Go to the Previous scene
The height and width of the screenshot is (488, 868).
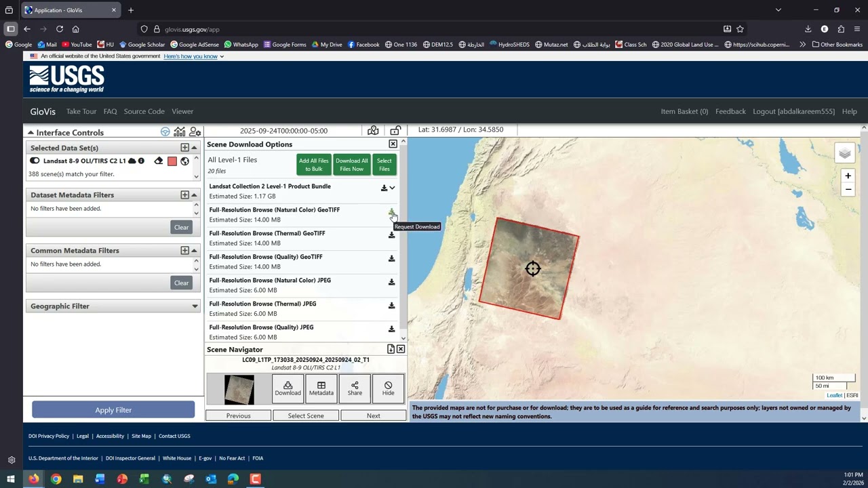(x=238, y=415)
